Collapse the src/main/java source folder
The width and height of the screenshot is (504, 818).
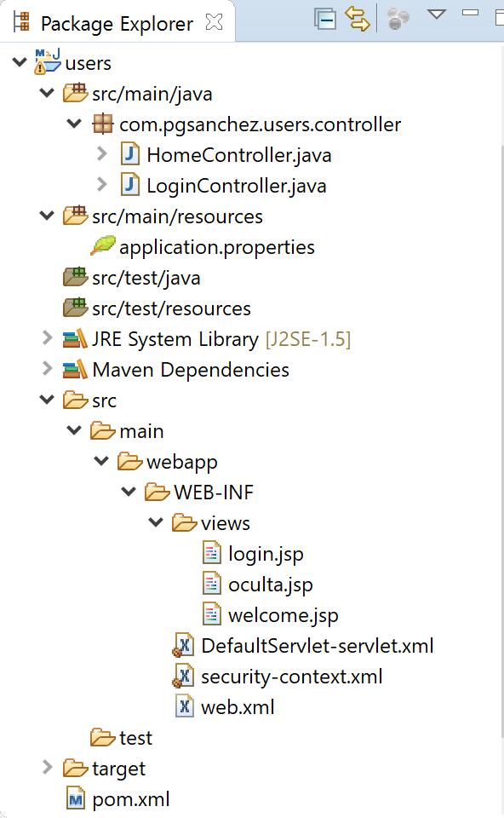coord(47,92)
